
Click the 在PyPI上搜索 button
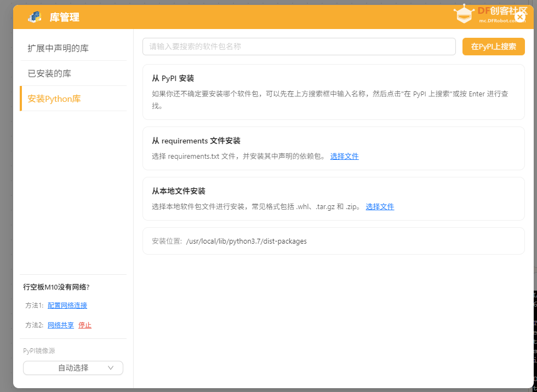coord(494,47)
